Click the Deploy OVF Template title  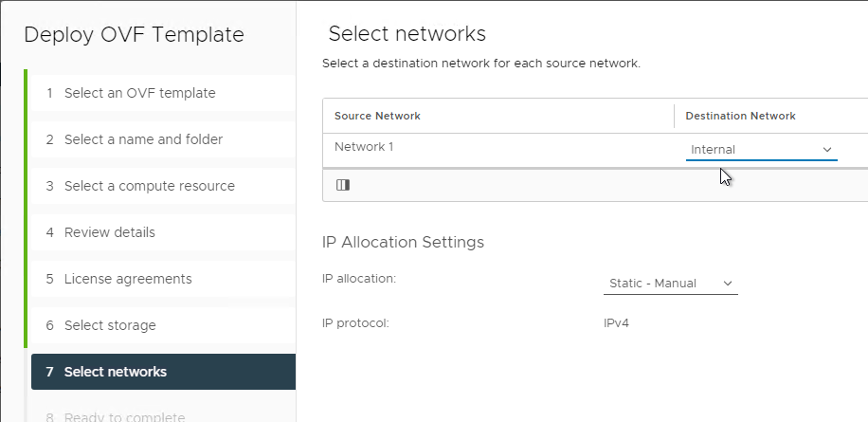click(134, 35)
